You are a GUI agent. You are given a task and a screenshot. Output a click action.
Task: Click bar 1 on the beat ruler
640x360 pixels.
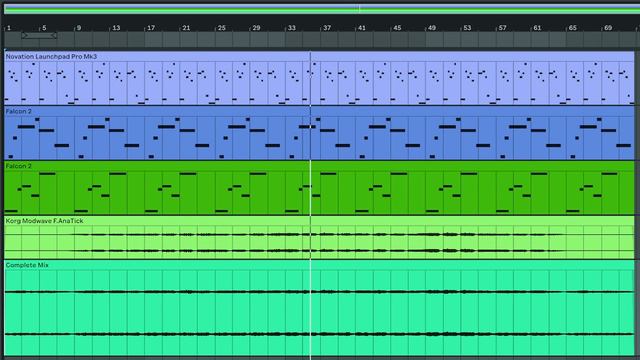[9, 28]
